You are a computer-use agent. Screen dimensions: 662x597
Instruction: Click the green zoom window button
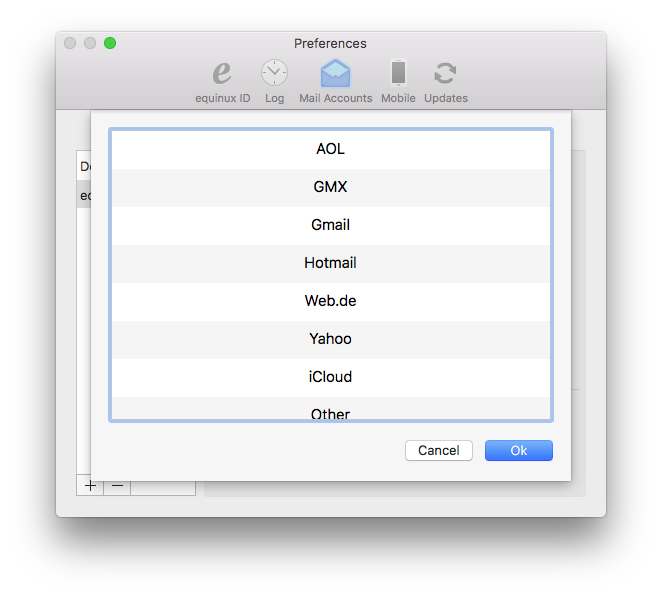(x=110, y=43)
